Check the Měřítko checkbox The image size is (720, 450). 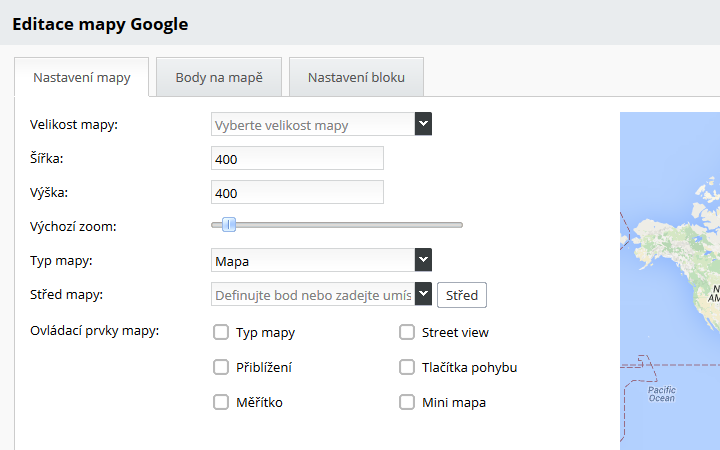tap(221, 402)
